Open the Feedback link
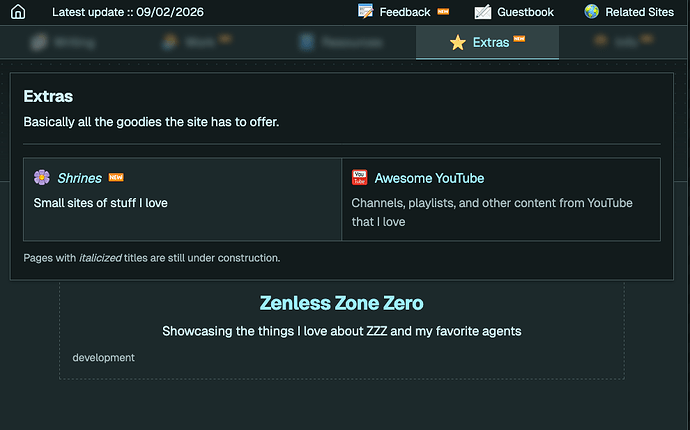 click(404, 12)
